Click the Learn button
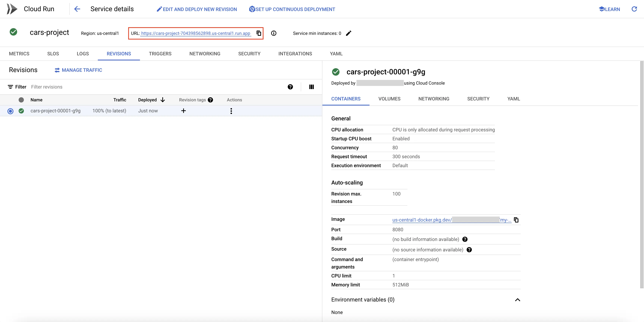The image size is (644, 322). [x=610, y=9]
